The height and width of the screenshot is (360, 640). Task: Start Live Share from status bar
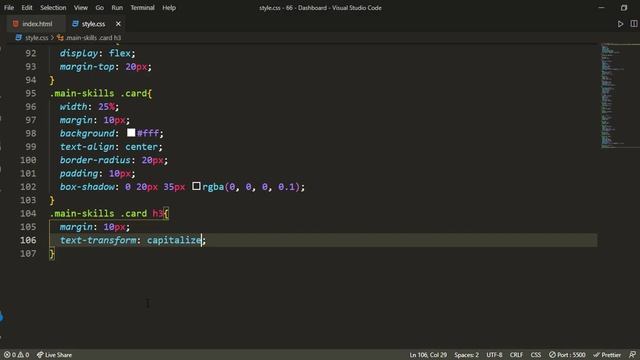point(54,355)
